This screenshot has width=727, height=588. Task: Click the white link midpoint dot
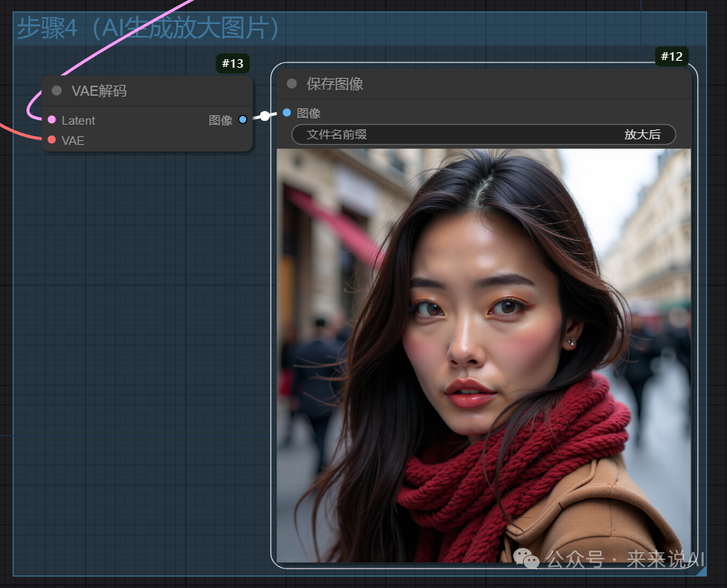(264, 116)
